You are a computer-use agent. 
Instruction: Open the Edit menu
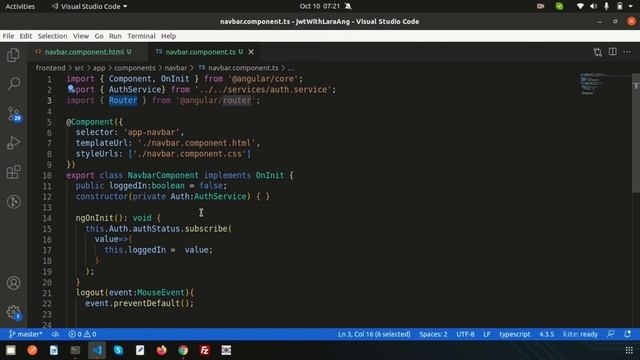tap(25, 36)
